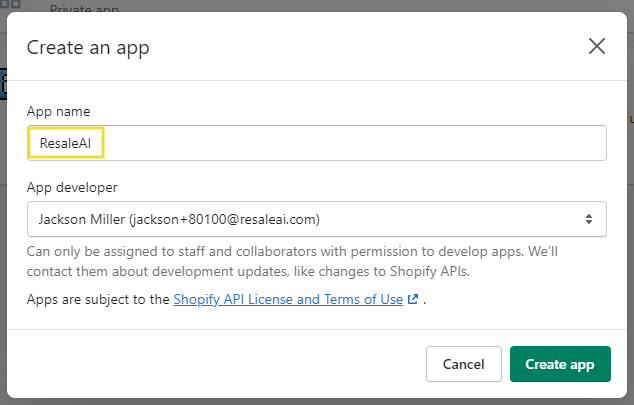Click the App name input field

pyautogui.click(x=317, y=143)
